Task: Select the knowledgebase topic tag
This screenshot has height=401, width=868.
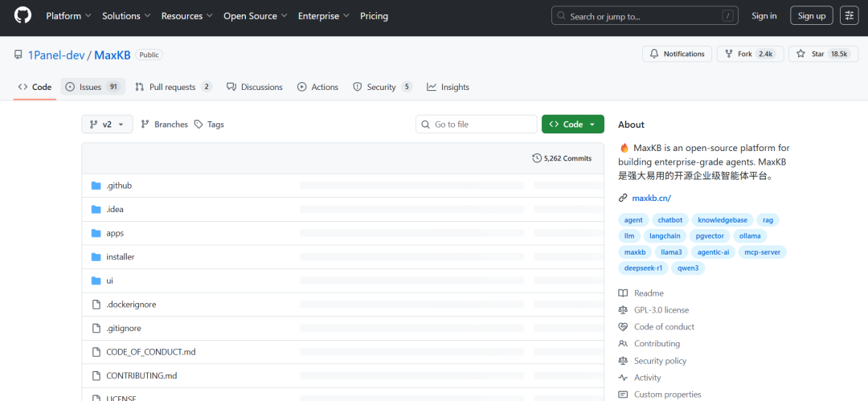Action: [x=723, y=220]
